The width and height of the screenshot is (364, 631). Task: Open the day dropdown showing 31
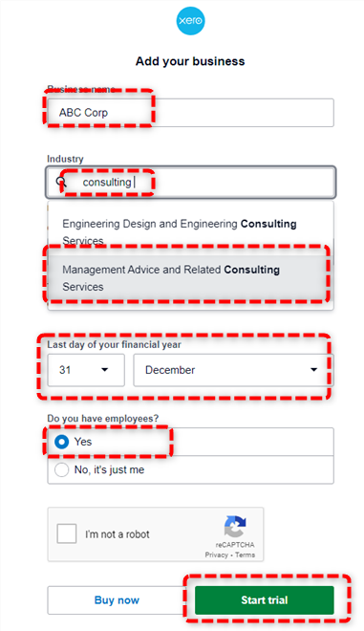86,370
